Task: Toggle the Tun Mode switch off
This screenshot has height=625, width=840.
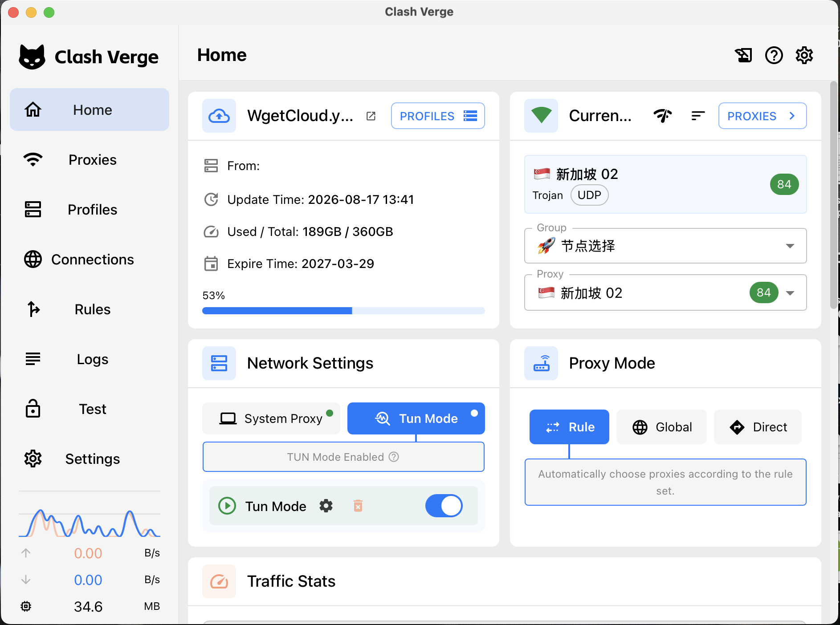Action: pyautogui.click(x=444, y=506)
